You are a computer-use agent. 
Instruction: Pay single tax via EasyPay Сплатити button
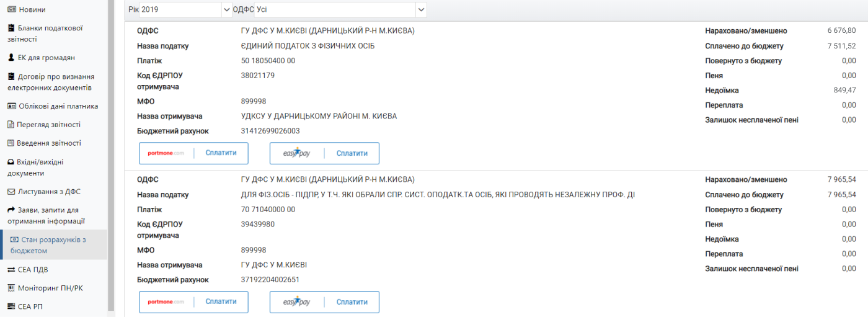[324, 153]
